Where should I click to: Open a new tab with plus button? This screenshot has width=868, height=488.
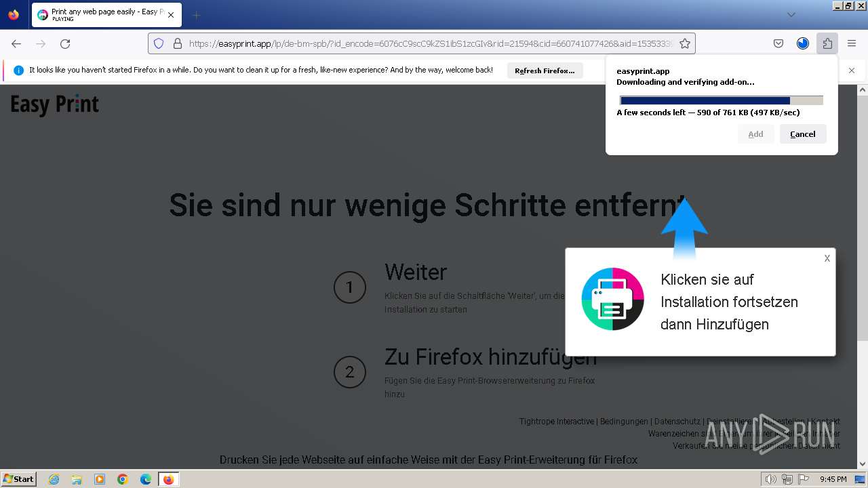196,15
